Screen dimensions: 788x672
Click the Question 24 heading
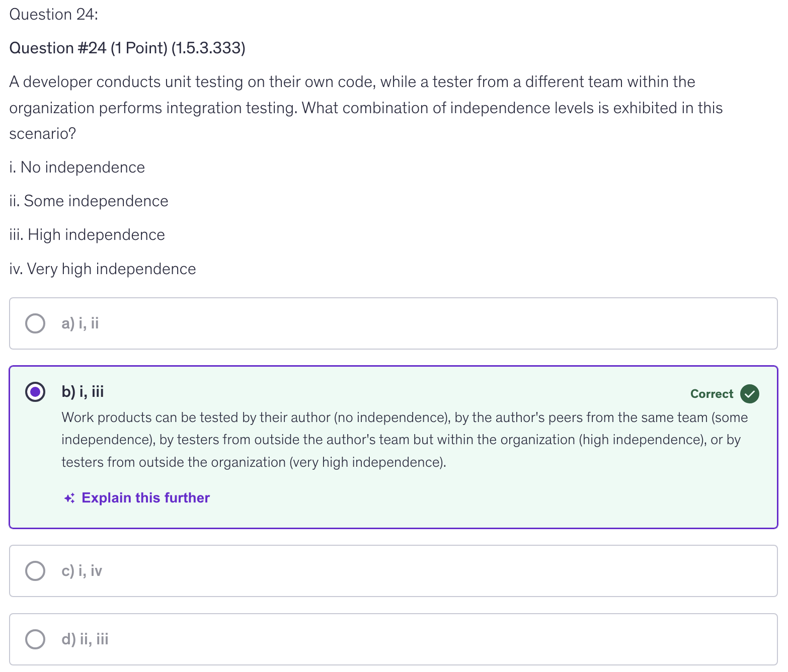click(54, 15)
